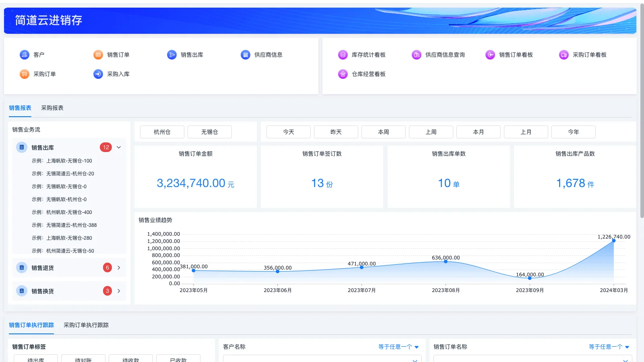Collapse the 销售出库 list chevron
644x362 pixels.
tap(119, 147)
